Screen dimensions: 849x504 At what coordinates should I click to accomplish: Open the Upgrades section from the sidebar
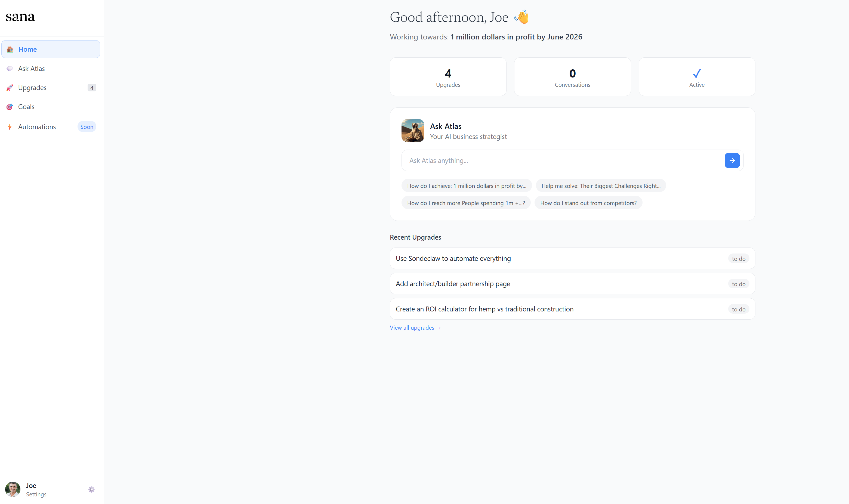[32, 88]
